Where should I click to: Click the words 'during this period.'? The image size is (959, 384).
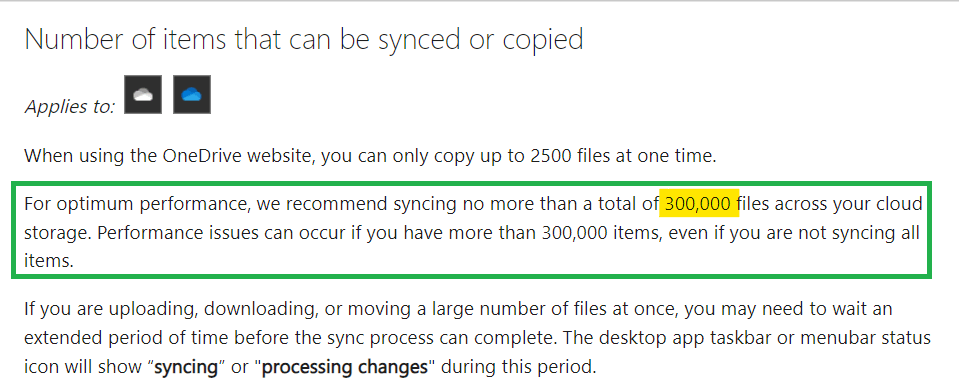point(517,367)
